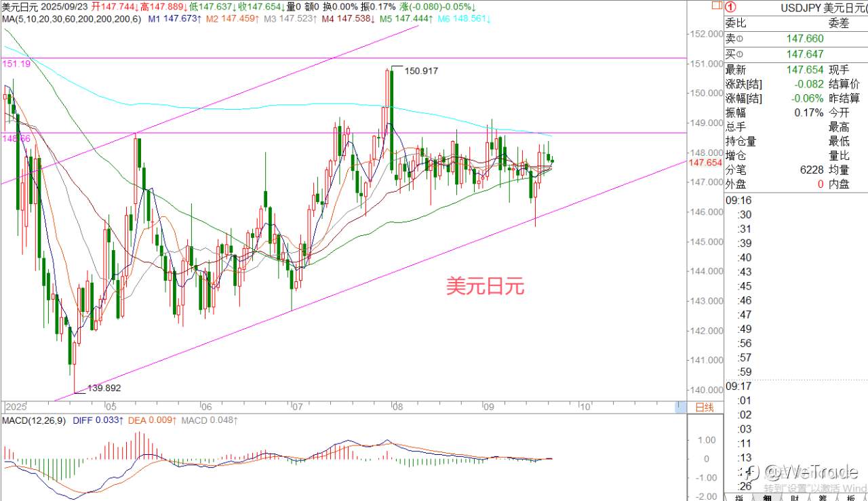Open the 板 tab

coord(850,497)
